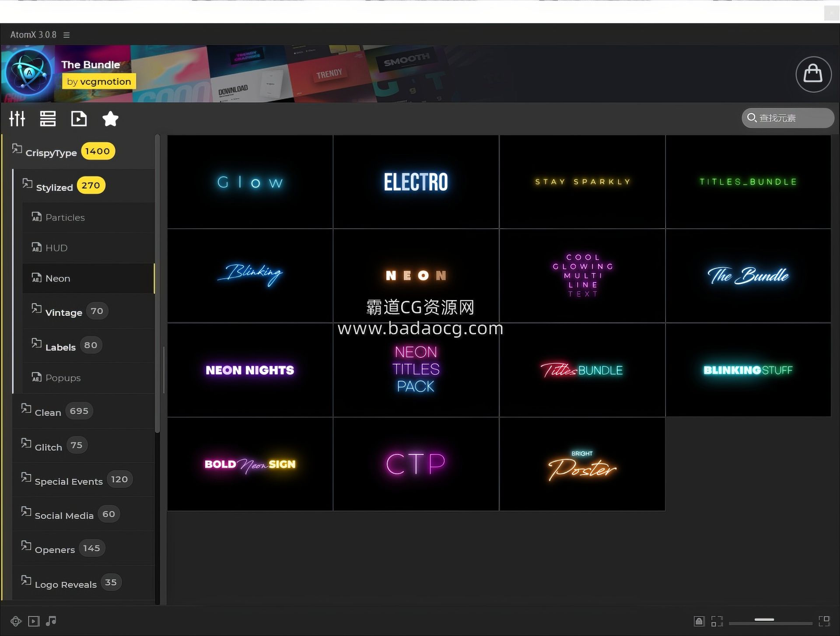Select the NEON TITLES PACK thumbnail
The image size is (840, 636).
click(416, 370)
